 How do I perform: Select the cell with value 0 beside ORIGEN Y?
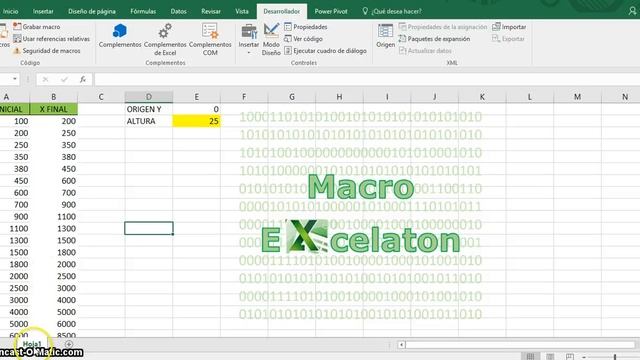tap(196, 109)
